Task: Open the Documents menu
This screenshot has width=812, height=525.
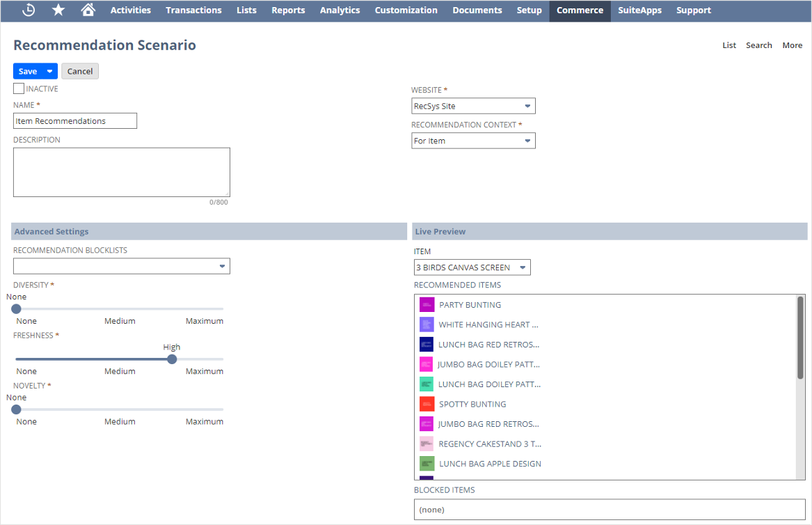Action: click(477, 10)
